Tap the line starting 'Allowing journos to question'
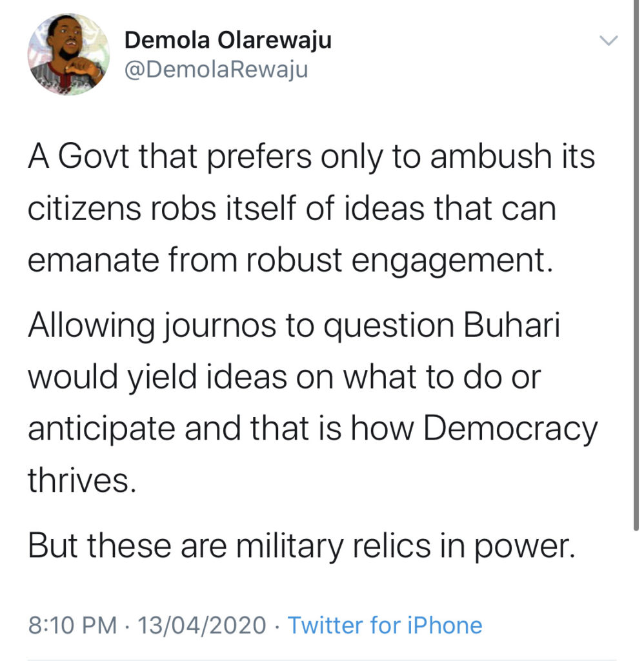 [x=294, y=326]
